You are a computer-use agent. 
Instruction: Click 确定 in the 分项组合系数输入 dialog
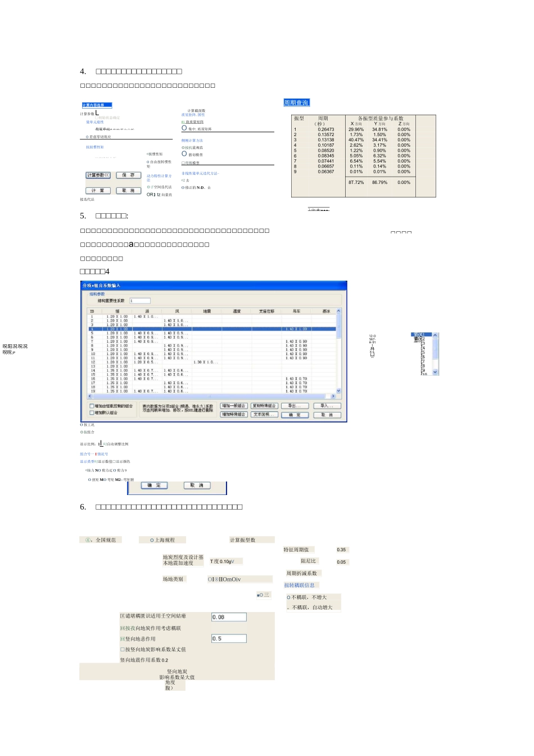[x=295, y=415]
